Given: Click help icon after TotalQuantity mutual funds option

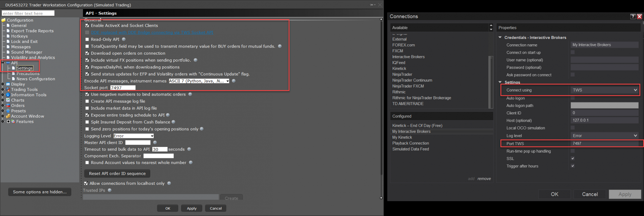Looking at the screenshot, I should coord(280,46).
